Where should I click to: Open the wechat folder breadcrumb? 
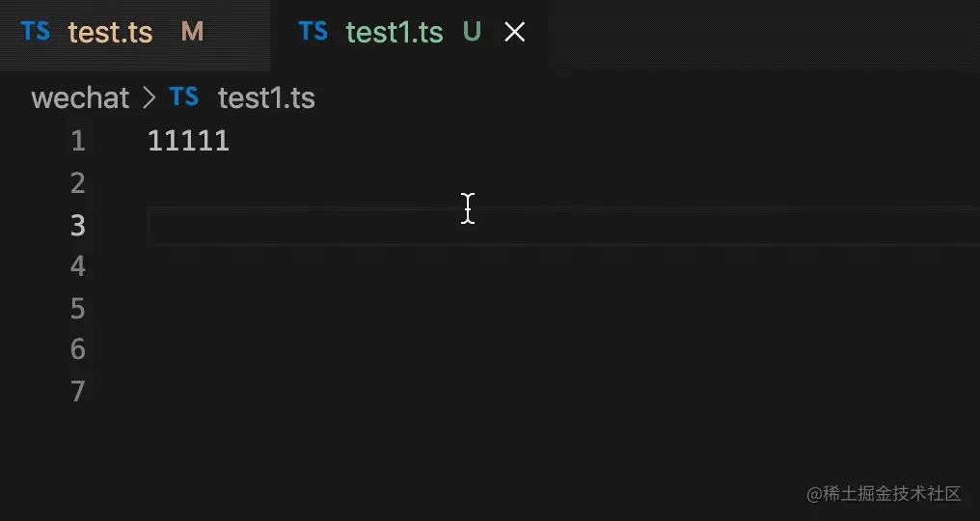click(x=80, y=97)
